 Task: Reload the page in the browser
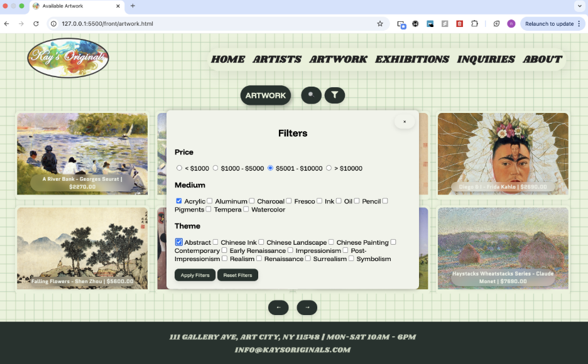tap(36, 24)
